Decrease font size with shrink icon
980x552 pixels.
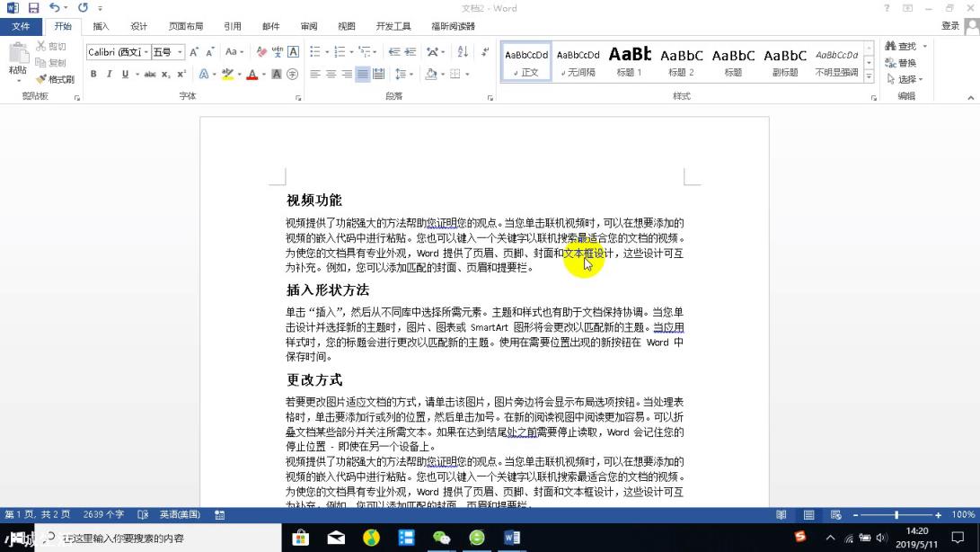(210, 52)
